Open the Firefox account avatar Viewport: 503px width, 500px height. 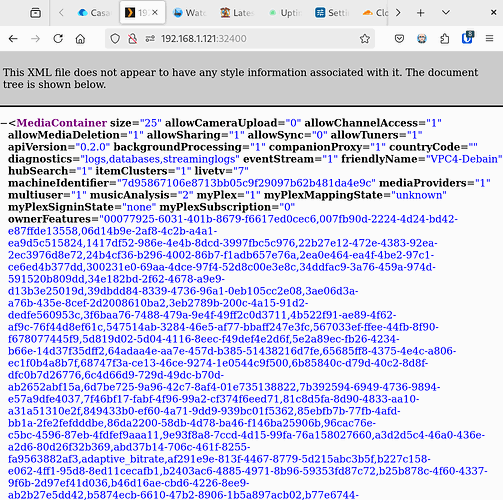click(422, 39)
